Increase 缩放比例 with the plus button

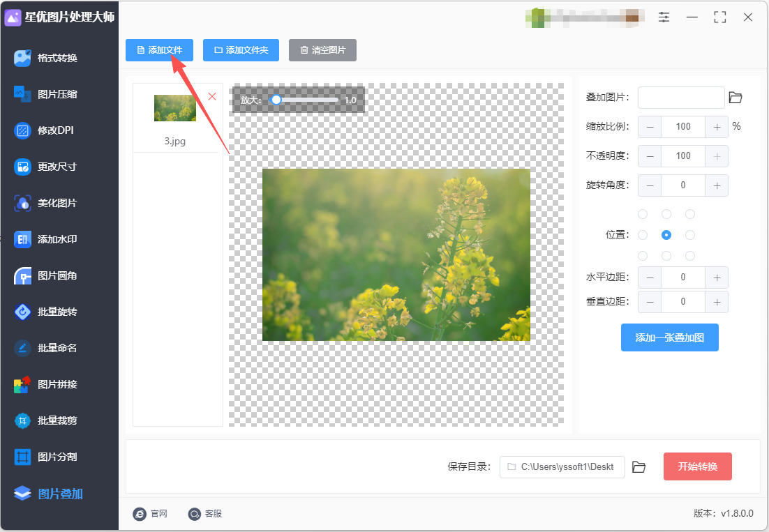pos(717,127)
